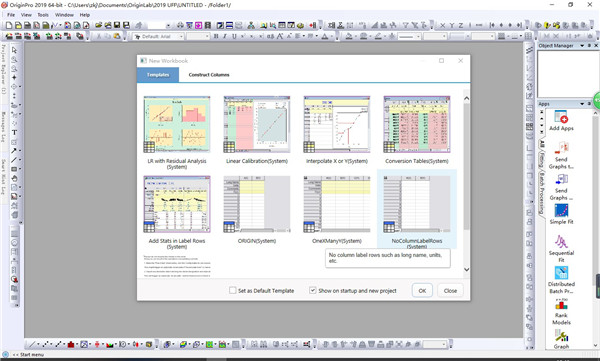Select NoColumnLabelRows(System) template
This screenshot has height=361, width=600.
pyautogui.click(x=417, y=210)
